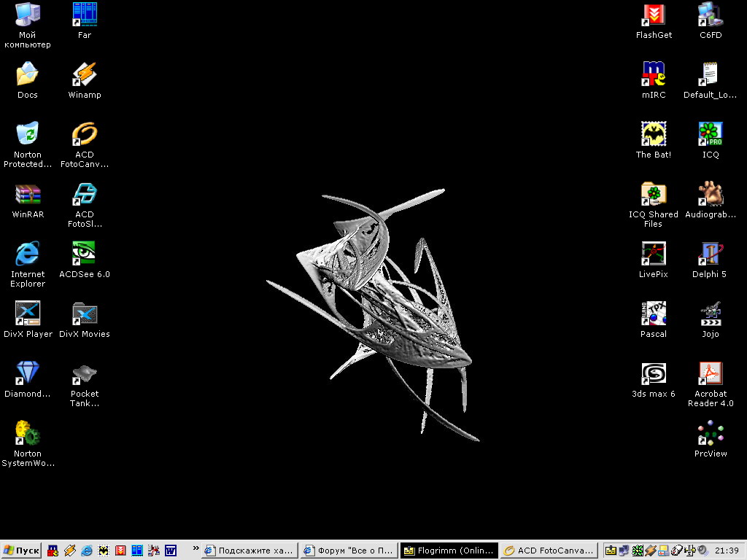The width and height of the screenshot is (747, 560).
Task: Open the 3ds max 6 shortcut
Action: point(653,374)
